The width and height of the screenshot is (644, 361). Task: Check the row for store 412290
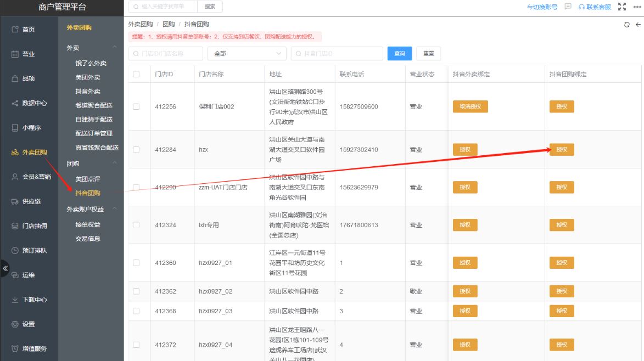[x=136, y=188]
